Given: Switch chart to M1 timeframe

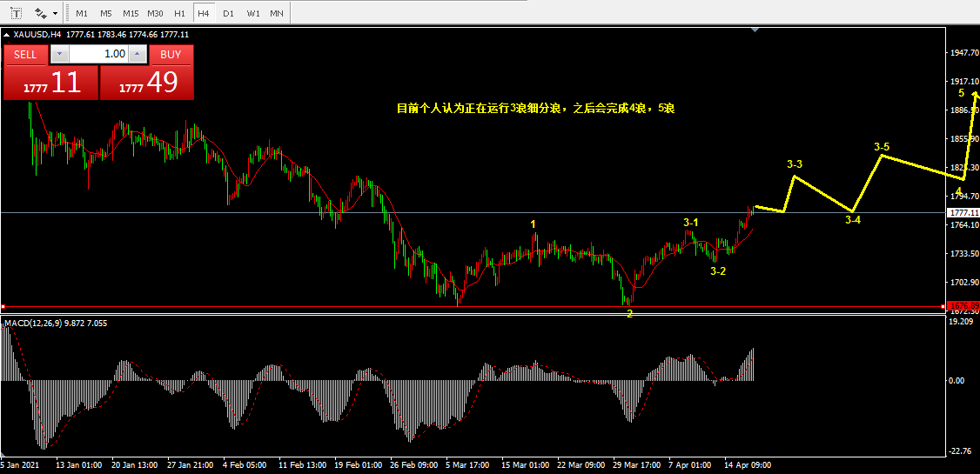Looking at the screenshot, I should click(x=81, y=13).
